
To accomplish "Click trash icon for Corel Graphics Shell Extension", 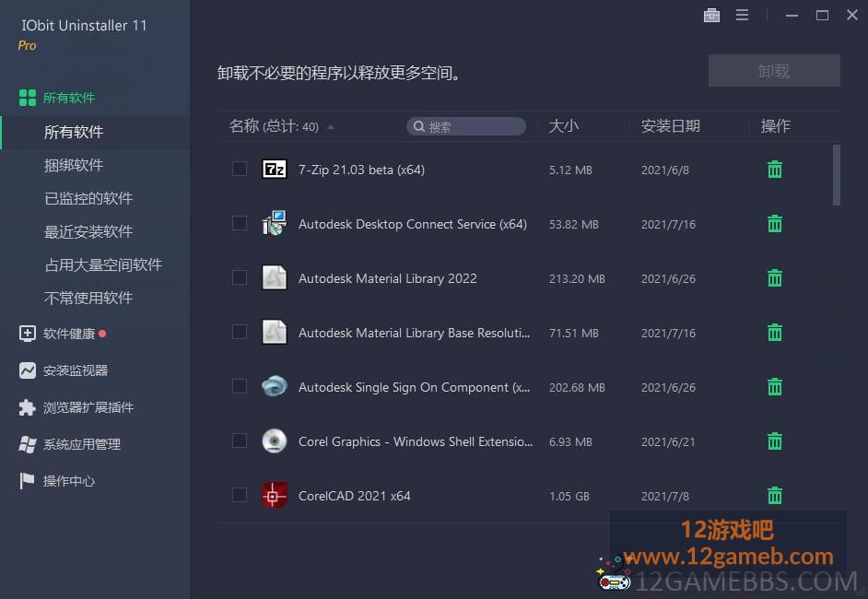I will pos(774,441).
